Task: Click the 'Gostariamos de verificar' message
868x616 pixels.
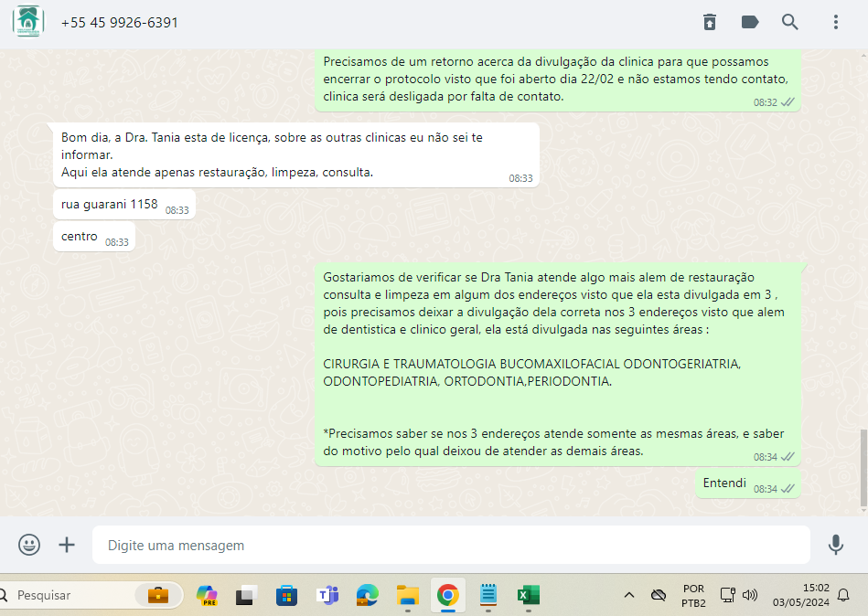Action: coord(558,365)
